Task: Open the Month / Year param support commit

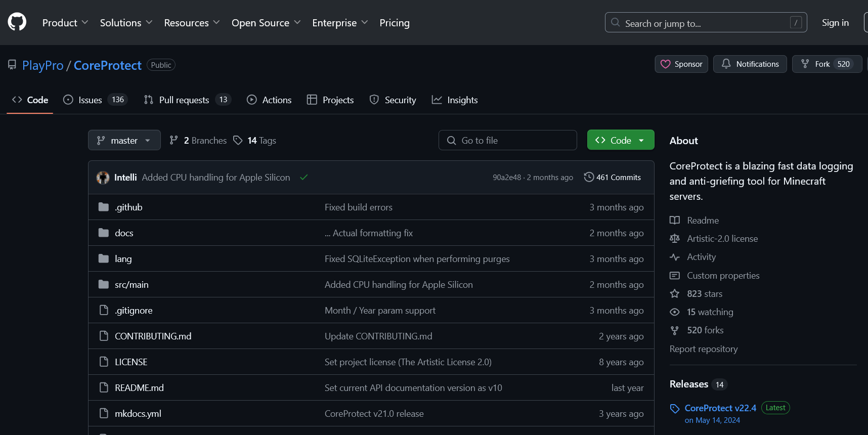Action: pyautogui.click(x=380, y=311)
